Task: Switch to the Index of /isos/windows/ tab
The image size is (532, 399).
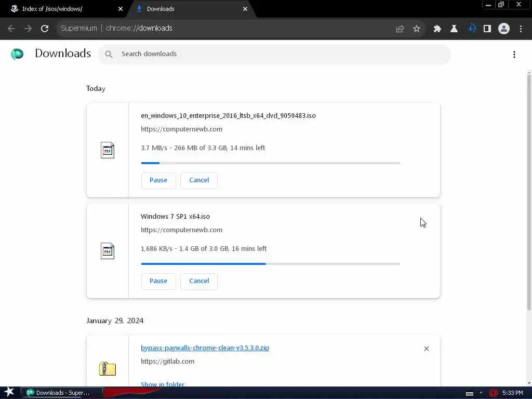Action: pos(64,9)
